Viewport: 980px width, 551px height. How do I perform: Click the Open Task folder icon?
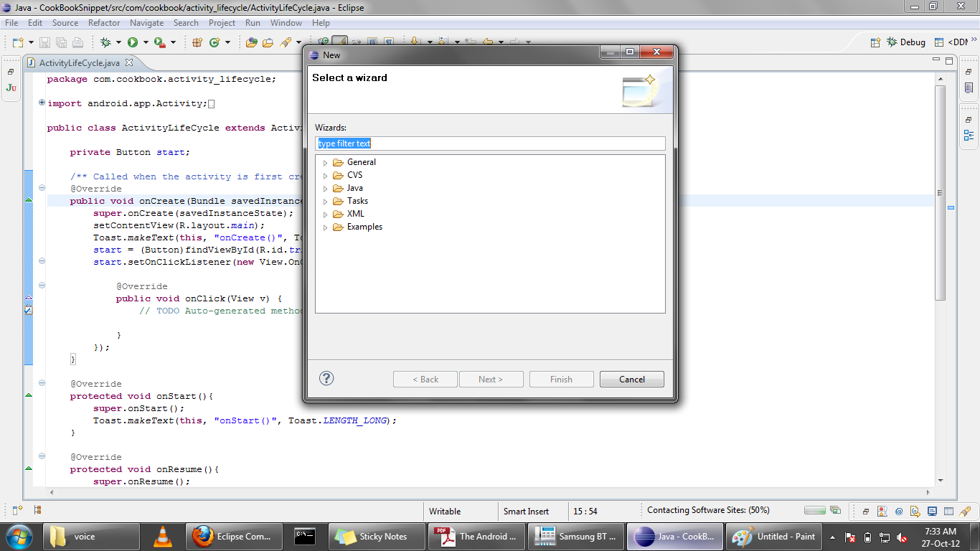[x=268, y=42]
